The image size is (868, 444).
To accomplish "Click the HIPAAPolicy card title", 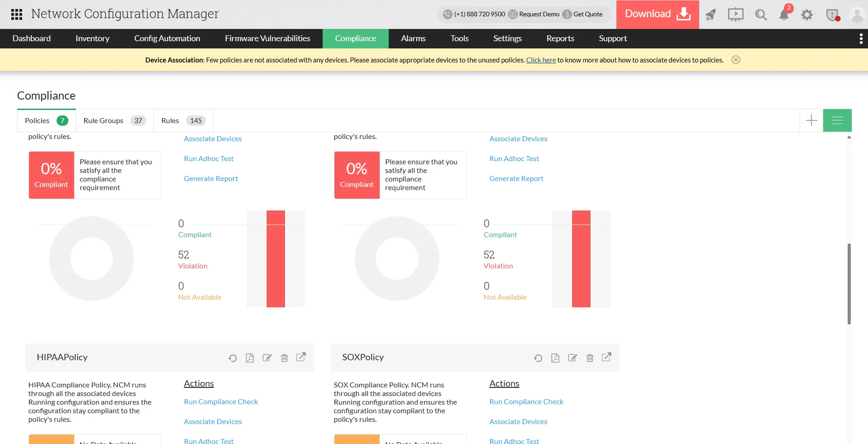I will 62,357.
